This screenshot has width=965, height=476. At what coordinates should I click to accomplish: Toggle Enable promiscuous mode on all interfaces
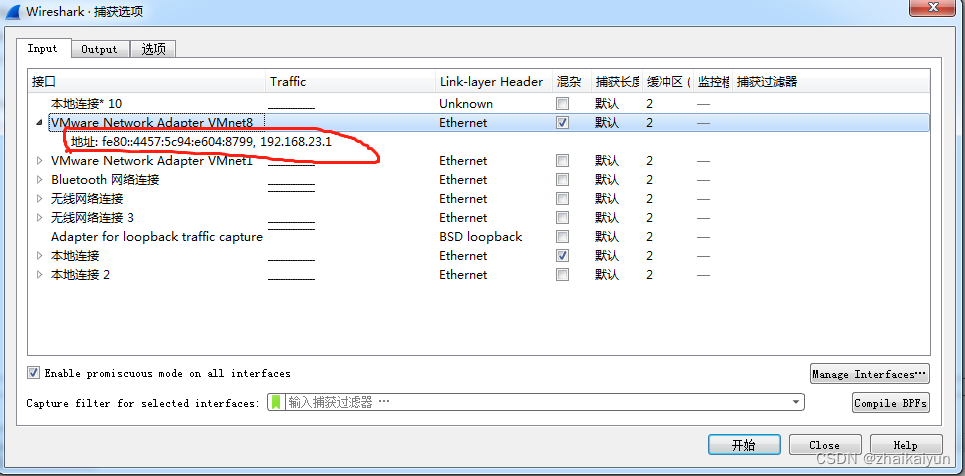pyautogui.click(x=34, y=373)
